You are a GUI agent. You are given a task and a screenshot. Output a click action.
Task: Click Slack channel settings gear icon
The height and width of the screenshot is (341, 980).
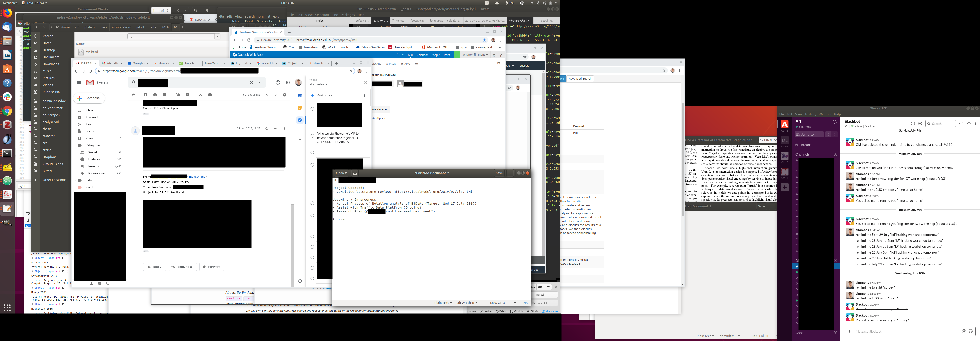tap(920, 124)
